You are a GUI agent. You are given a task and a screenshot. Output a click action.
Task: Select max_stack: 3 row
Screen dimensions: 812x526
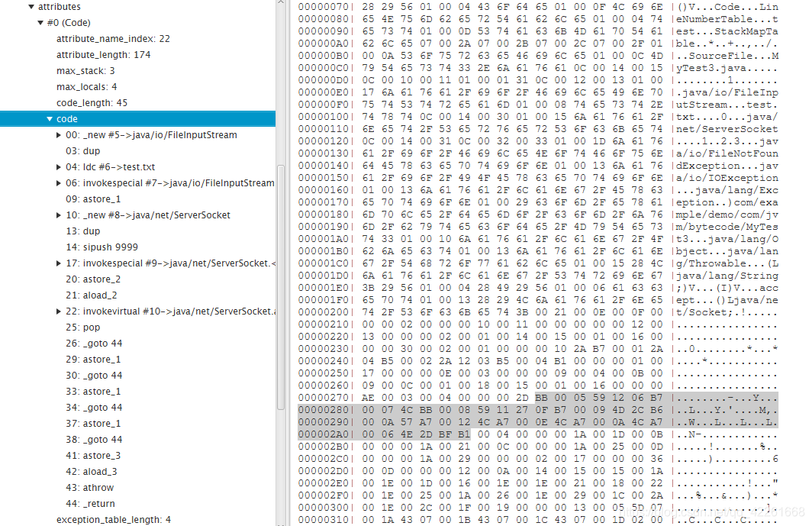click(x=85, y=71)
